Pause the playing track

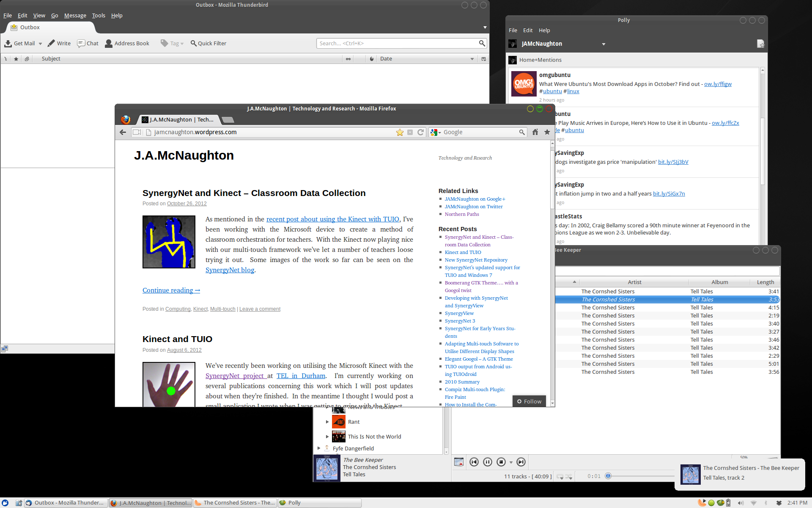(x=487, y=462)
